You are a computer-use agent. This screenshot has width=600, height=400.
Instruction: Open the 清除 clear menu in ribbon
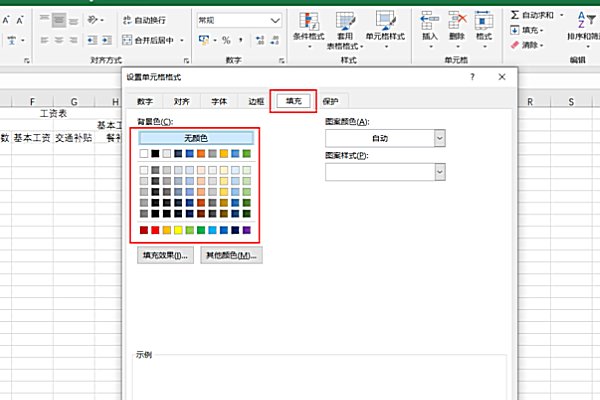[x=527, y=45]
